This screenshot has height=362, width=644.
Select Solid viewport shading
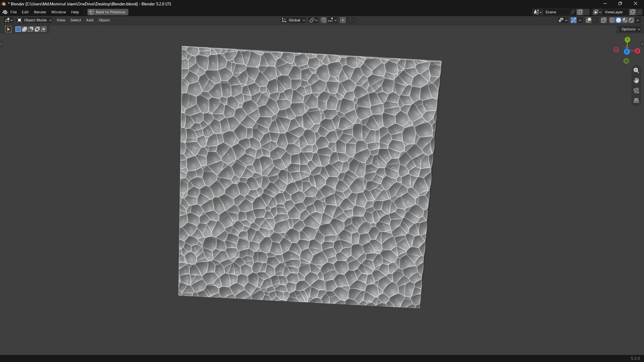point(619,20)
